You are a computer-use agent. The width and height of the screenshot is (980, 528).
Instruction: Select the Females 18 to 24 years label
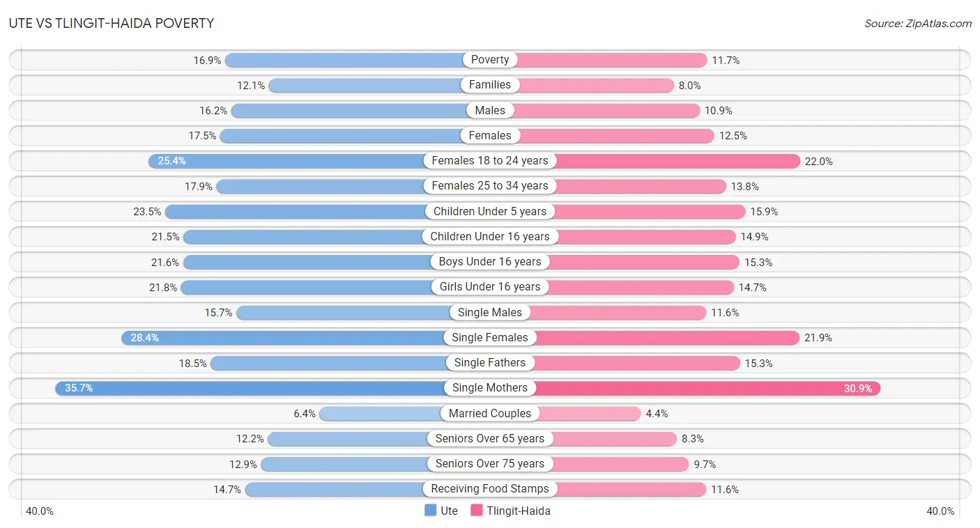490,161
